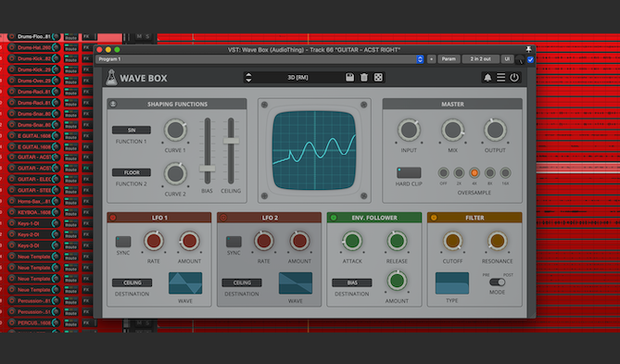
Task: Set Oversample to 16X
Action: coord(505,172)
